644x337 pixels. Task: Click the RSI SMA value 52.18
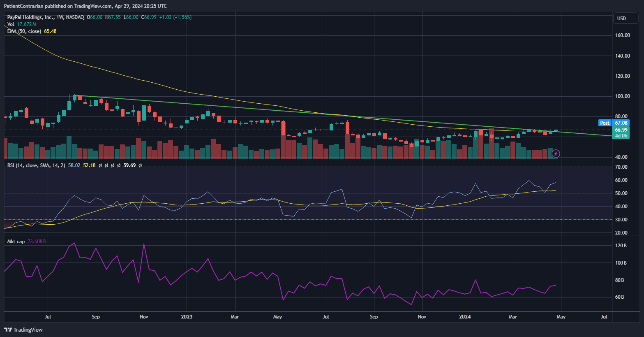coord(89,165)
